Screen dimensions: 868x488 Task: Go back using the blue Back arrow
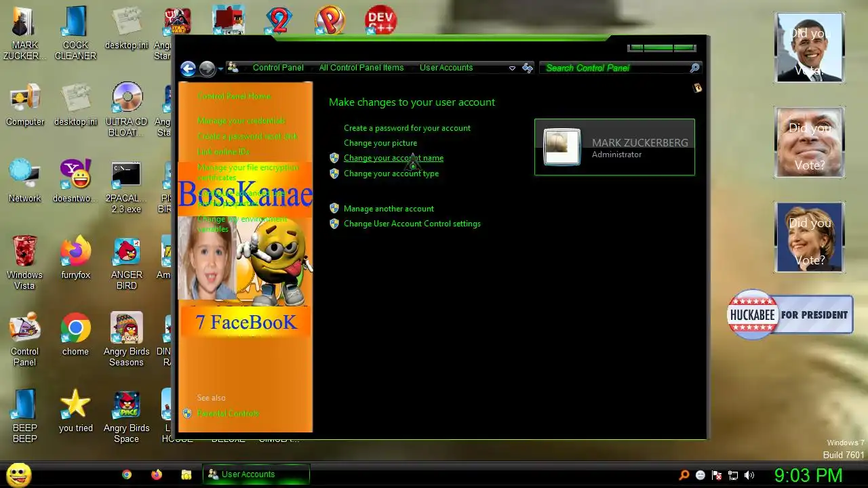(x=188, y=68)
